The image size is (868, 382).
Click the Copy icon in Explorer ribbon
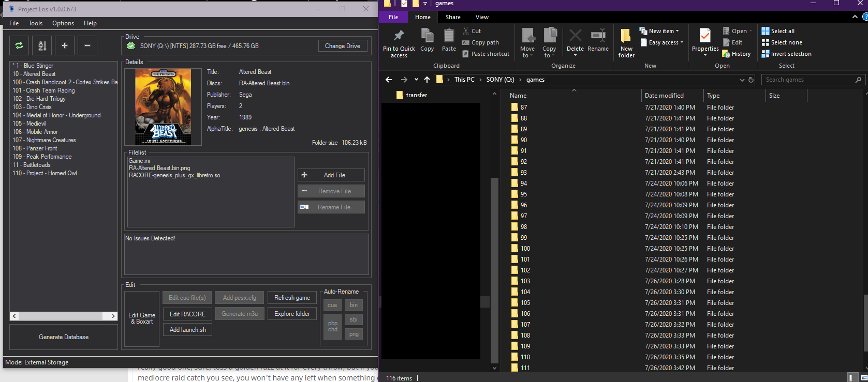(x=427, y=35)
